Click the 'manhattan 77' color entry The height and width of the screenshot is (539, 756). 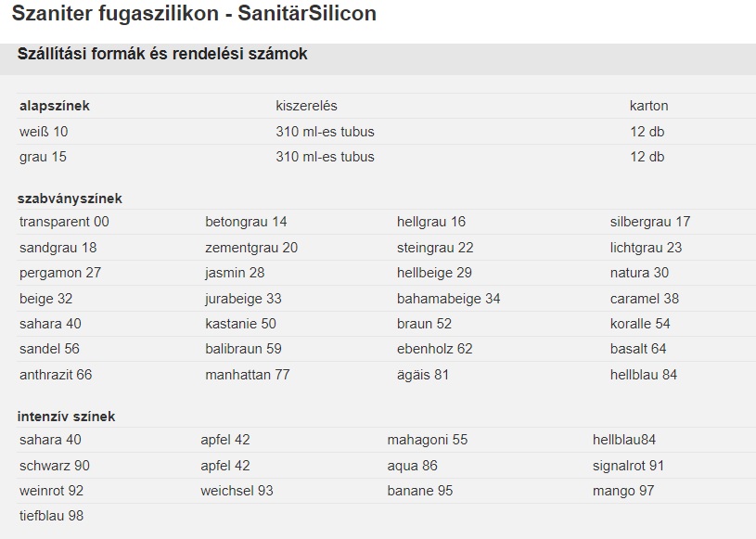248,375
